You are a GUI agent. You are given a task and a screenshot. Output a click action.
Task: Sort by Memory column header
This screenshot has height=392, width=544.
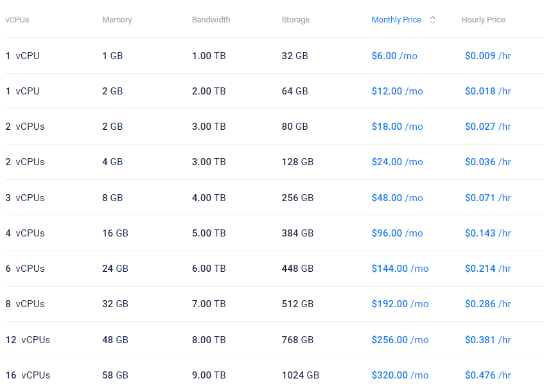tap(117, 20)
